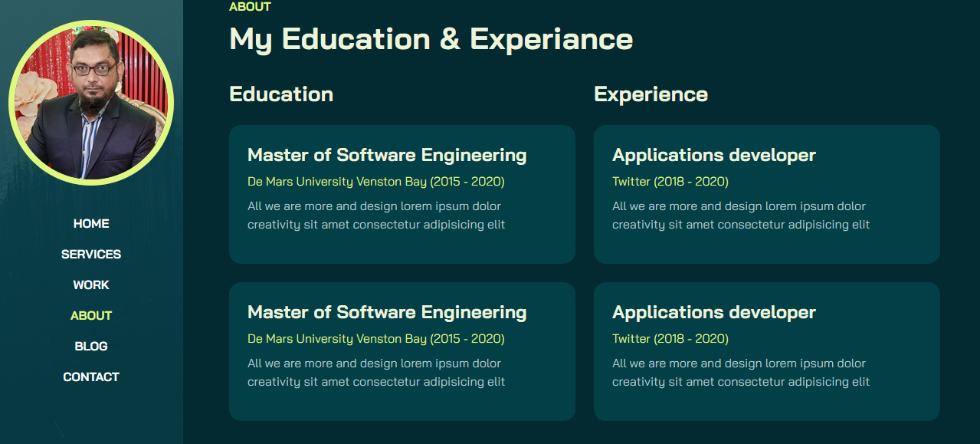
Task: Open the CONTACT sidebar link
Action: point(91,377)
